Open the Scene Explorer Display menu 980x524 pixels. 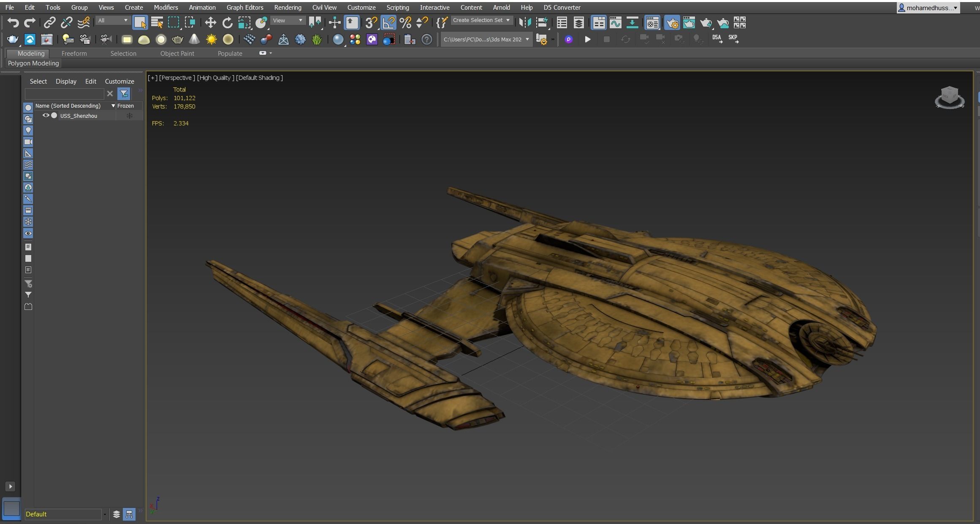click(66, 81)
